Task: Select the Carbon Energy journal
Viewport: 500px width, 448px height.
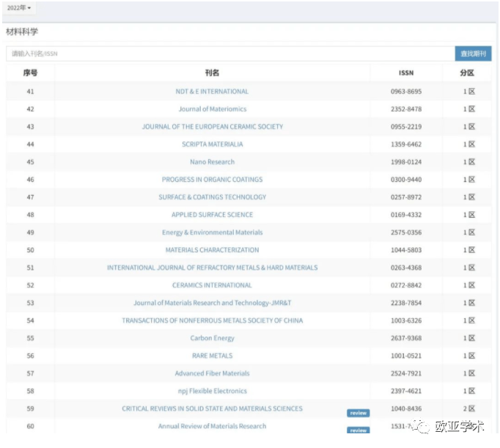Action: (212, 338)
